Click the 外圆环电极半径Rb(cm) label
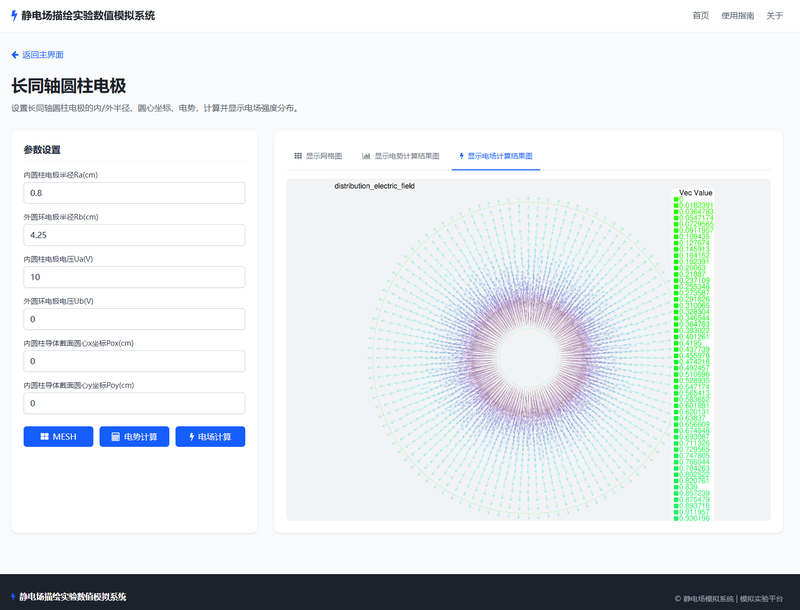The height and width of the screenshot is (610, 800). tap(61, 217)
